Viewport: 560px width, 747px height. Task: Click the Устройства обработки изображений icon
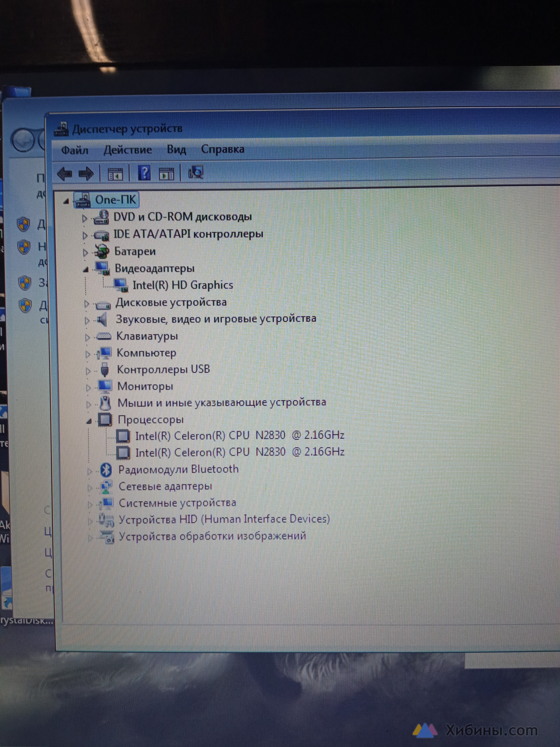tap(107, 537)
